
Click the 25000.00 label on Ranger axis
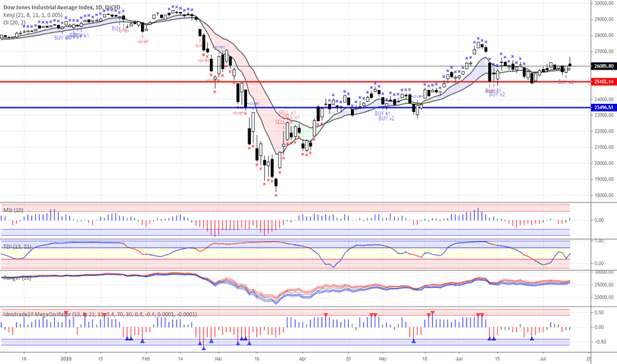click(x=604, y=285)
